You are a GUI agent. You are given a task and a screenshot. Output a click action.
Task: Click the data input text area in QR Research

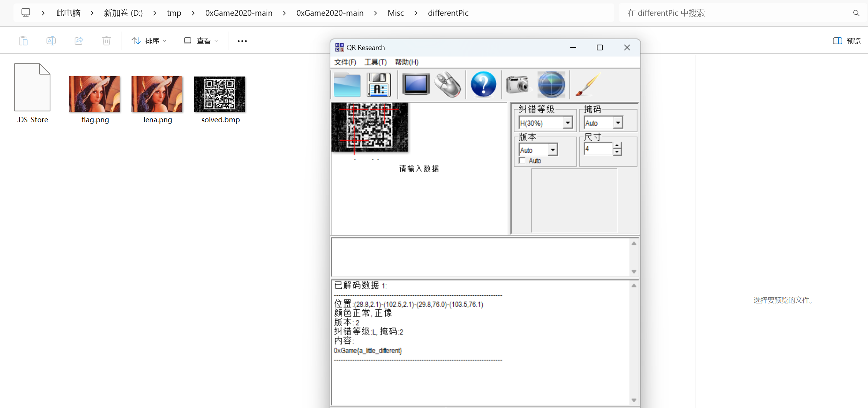pyautogui.click(x=480, y=257)
